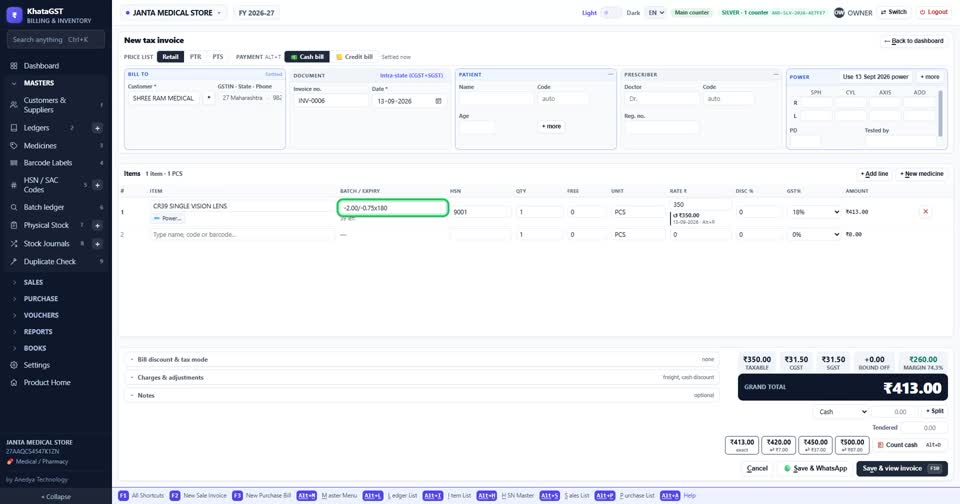960x504 pixels.
Task: Click the Cancel button
Action: (x=757, y=468)
